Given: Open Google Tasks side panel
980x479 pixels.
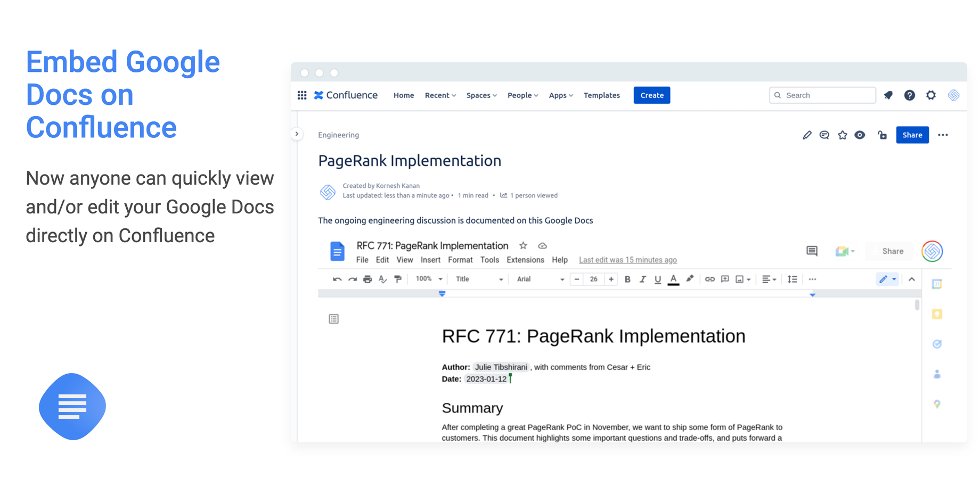Looking at the screenshot, I should pyautogui.click(x=937, y=344).
